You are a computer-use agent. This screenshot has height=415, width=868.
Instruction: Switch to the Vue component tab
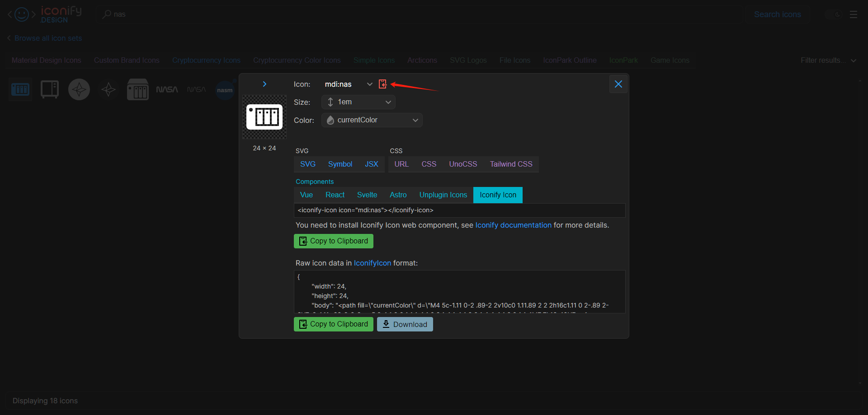[x=307, y=195]
